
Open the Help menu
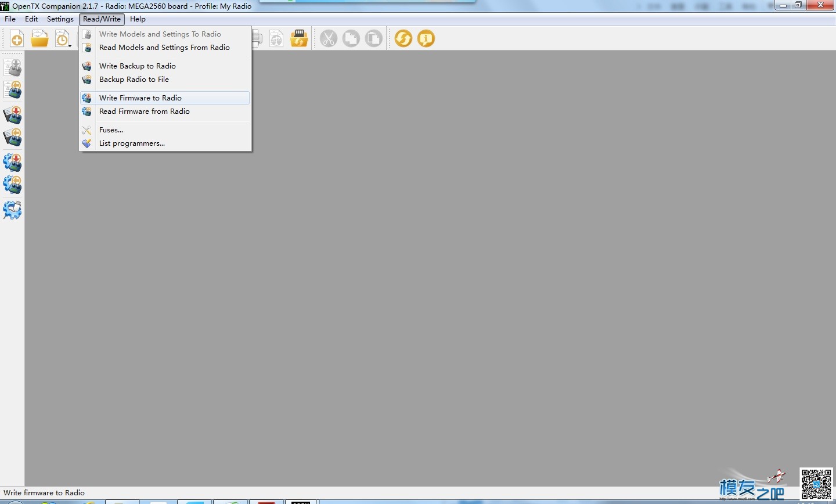click(x=138, y=19)
